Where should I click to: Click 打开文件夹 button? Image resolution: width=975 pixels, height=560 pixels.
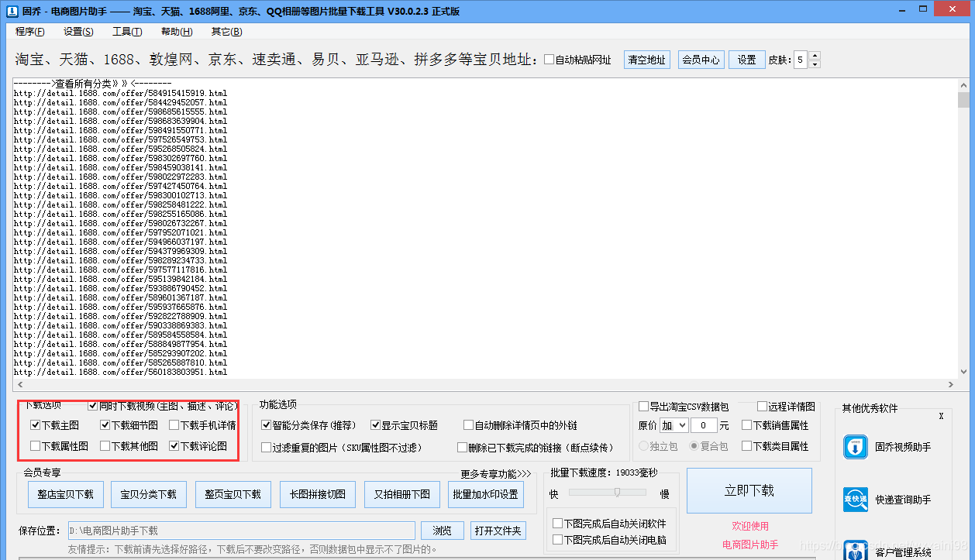pyautogui.click(x=498, y=531)
